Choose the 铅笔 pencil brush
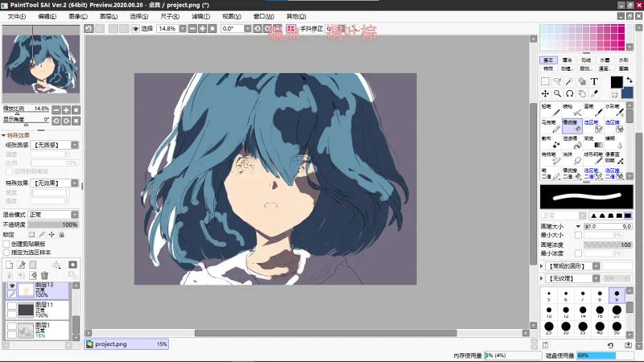Screen dimensions: 644x362 point(551,109)
